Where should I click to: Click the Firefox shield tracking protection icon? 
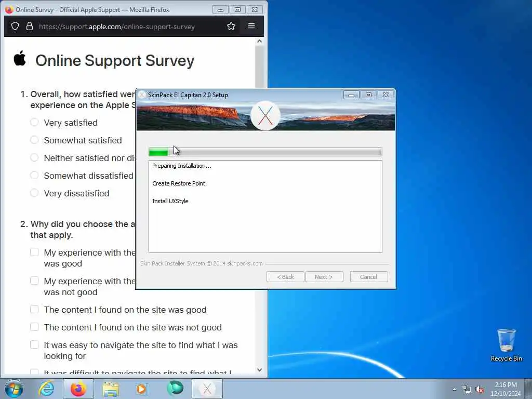click(x=15, y=26)
